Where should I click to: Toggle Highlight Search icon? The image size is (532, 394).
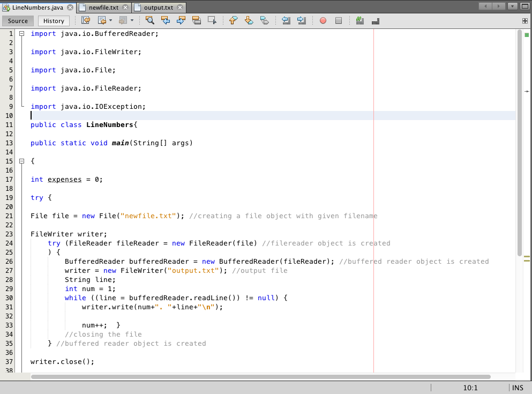197,20
